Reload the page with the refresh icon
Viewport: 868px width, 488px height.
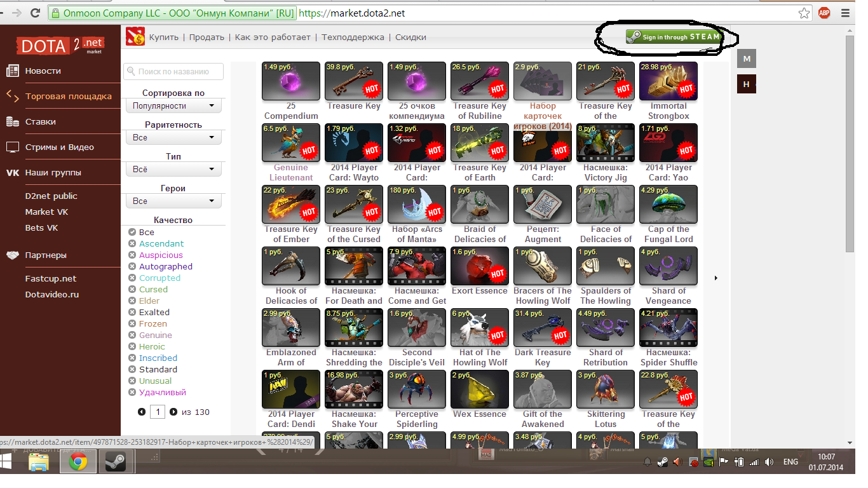pyautogui.click(x=36, y=13)
